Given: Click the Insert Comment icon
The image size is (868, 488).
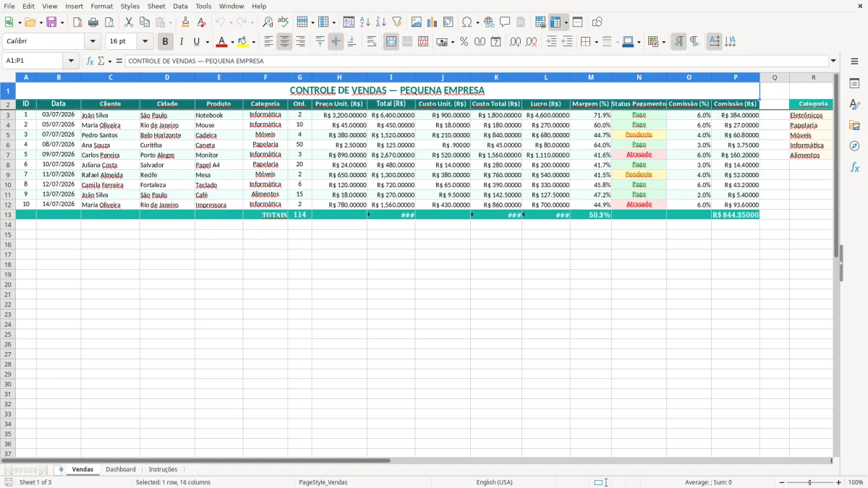Looking at the screenshot, I should click(x=505, y=22).
